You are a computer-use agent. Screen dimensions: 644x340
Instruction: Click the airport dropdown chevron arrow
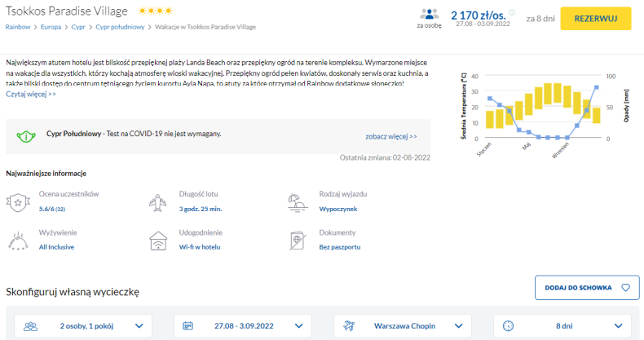pos(459,326)
